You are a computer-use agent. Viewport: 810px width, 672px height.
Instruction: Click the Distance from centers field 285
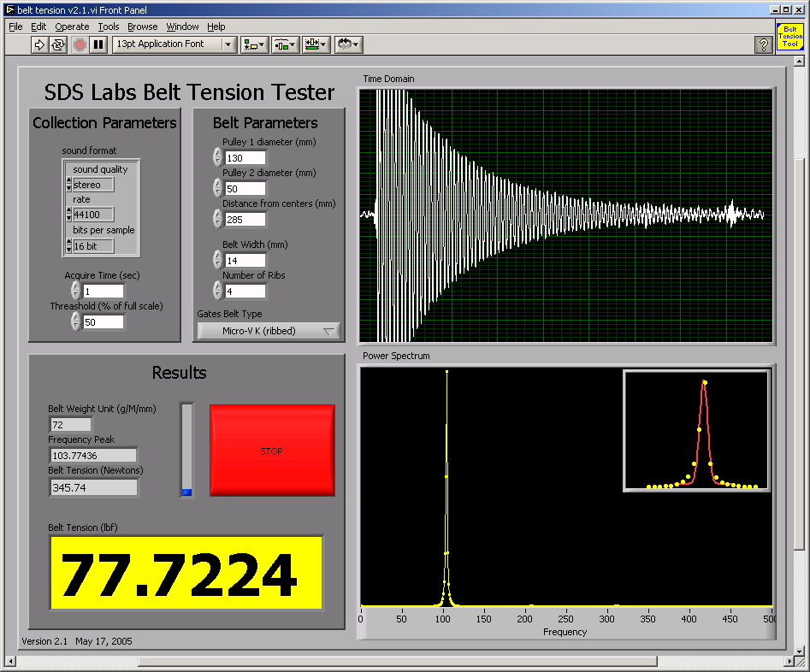[245, 220]
